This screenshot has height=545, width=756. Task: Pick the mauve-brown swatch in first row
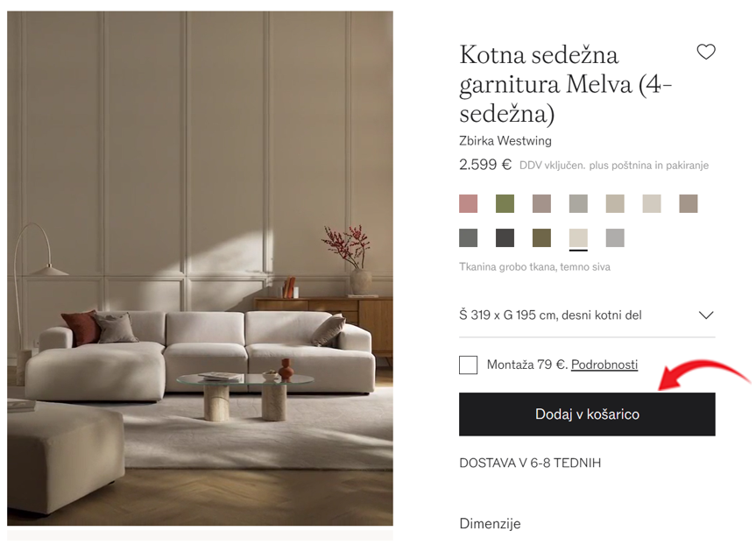pyautogui.click(x=541, y=203)
